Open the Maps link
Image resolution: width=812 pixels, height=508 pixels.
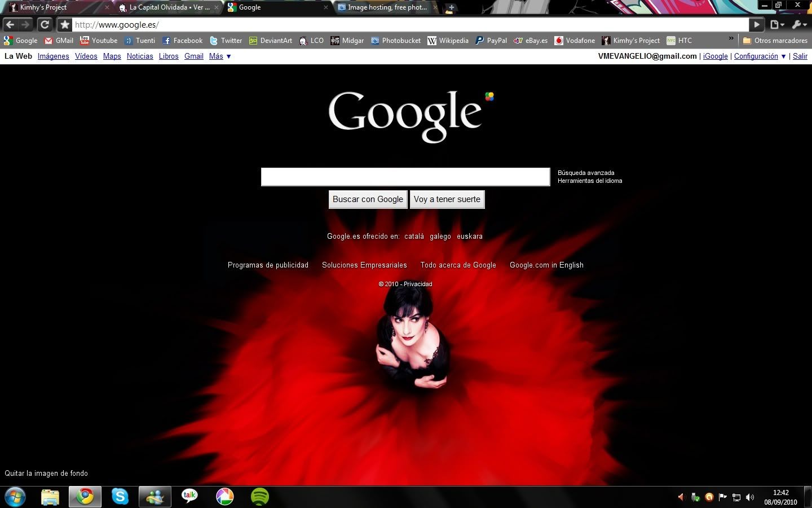point(112,56)
